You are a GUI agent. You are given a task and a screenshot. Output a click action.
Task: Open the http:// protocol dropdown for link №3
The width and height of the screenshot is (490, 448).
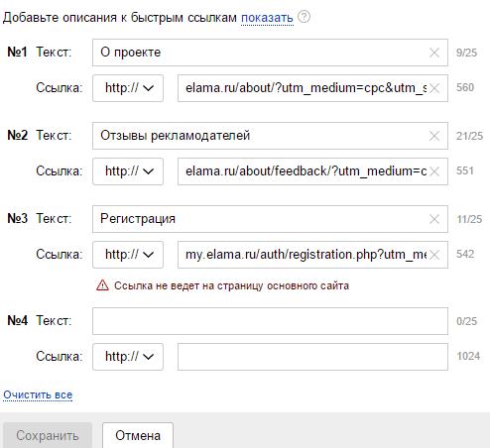click(128, 255)
